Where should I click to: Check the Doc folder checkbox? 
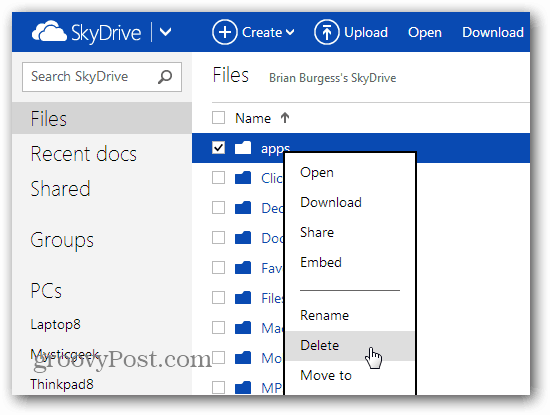tap(219, 238)
